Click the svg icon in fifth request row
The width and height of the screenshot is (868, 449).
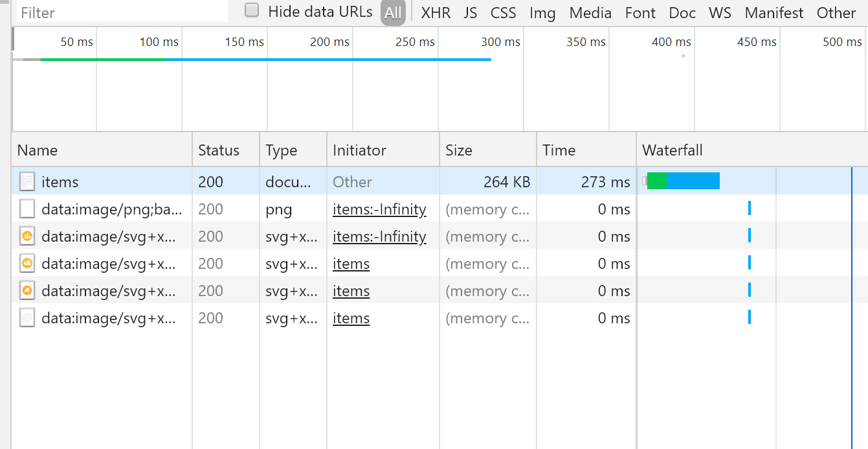pyautogui.click(x=27, y=291)
